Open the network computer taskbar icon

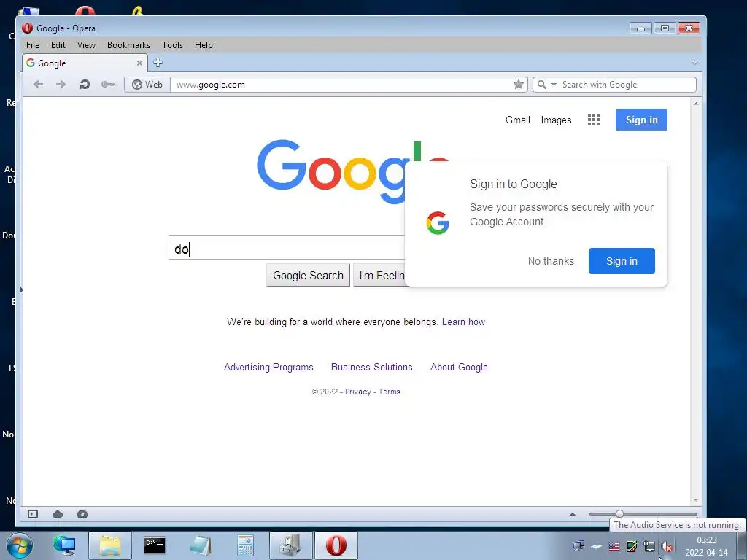tap(64, 545)
